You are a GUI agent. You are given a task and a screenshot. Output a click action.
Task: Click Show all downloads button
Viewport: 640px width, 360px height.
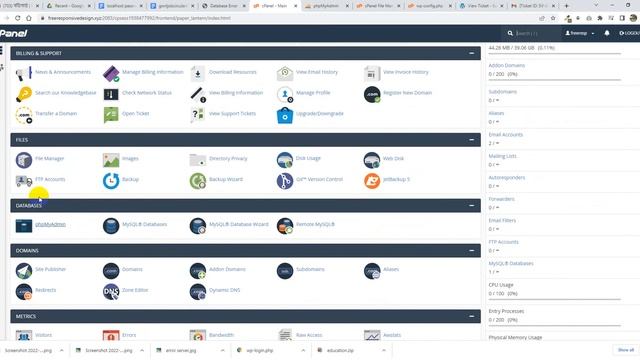[x=626, y=350]
